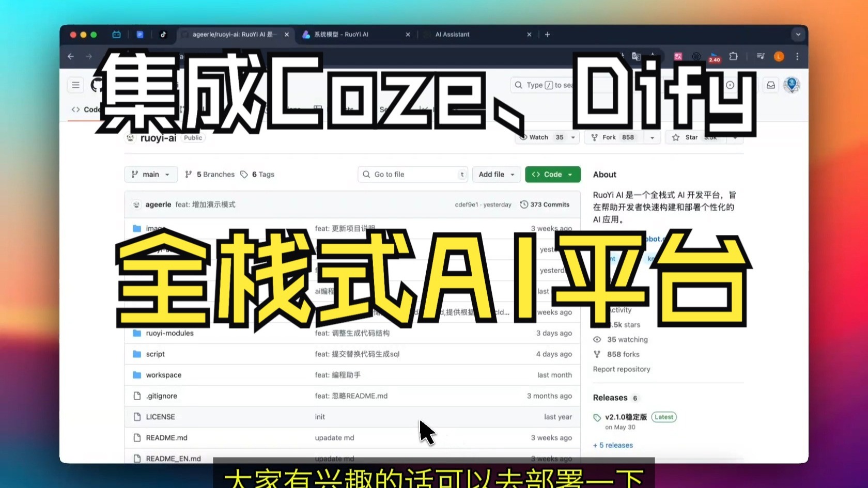Close the 系统模型 - RuoYi AI tab
This screenshot has width=868, height=488.
point(408,35)
